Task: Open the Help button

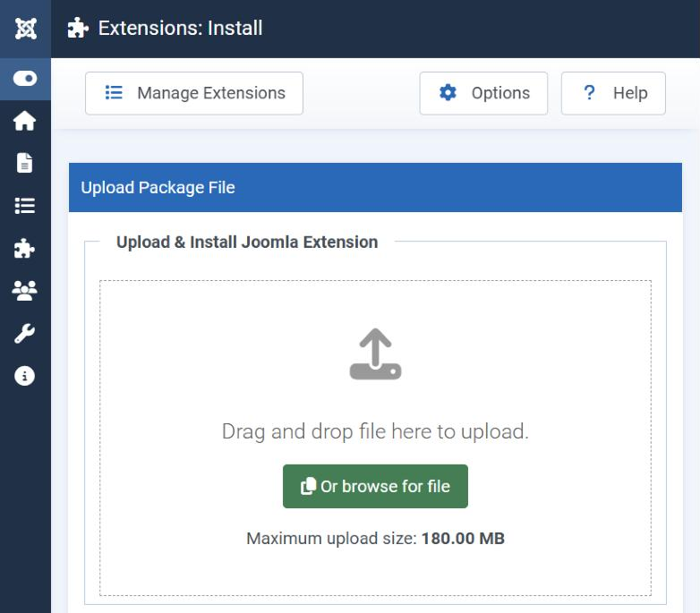Action: [613, 93]
